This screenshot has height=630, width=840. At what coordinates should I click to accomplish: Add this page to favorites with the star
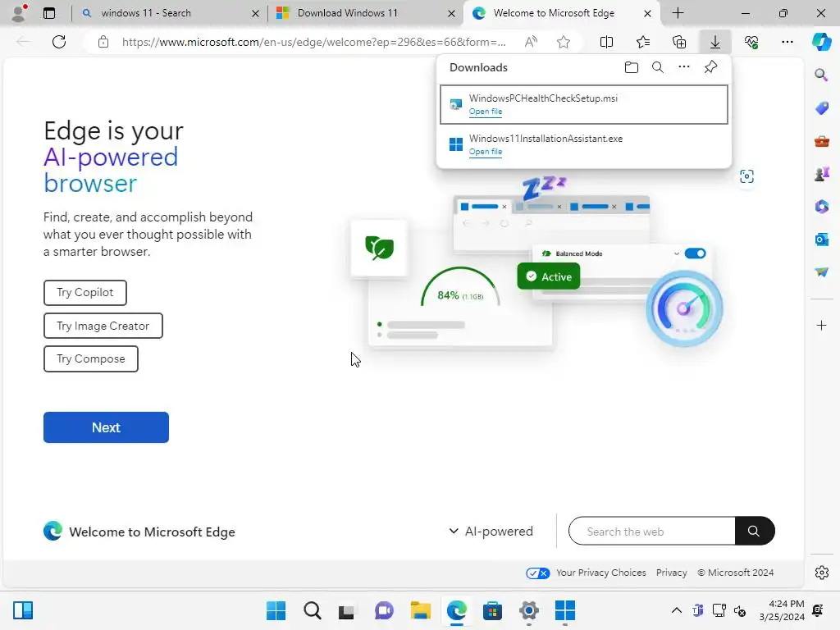563,42
